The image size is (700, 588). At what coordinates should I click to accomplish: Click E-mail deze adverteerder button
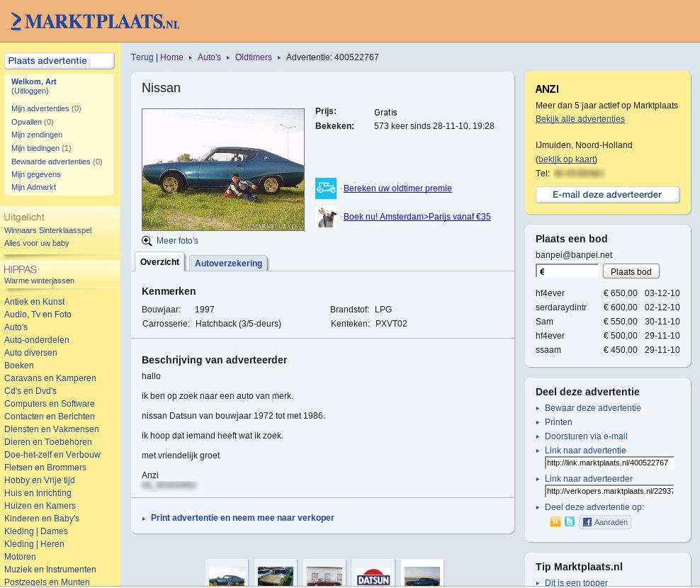pyautogui.click(x=607, y=195)
